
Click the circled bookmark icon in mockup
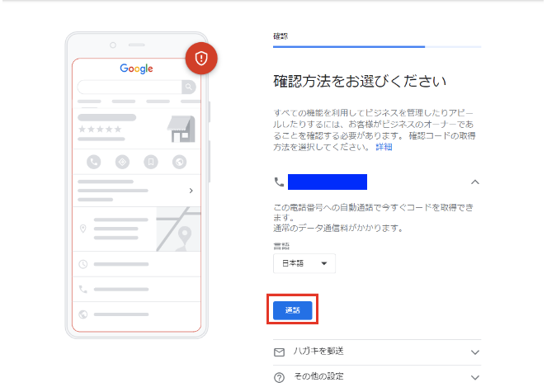(x=151, y=162)
